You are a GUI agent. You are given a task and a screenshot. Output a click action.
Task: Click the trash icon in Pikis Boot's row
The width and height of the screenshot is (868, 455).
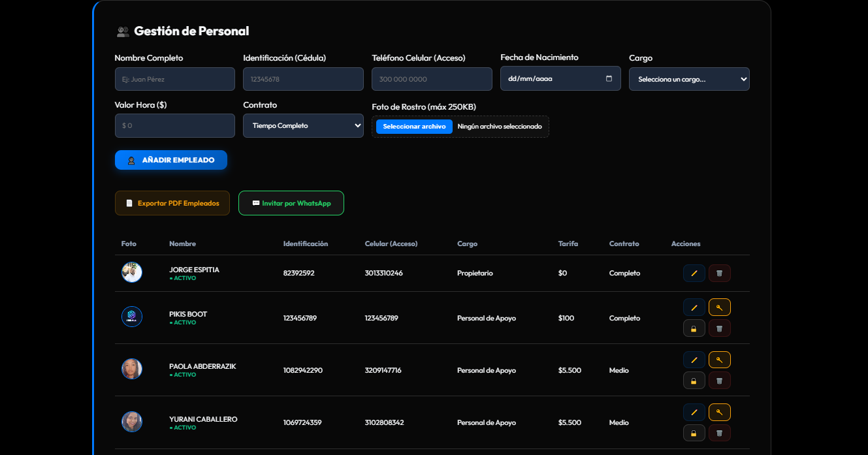[x=719, y=328]
